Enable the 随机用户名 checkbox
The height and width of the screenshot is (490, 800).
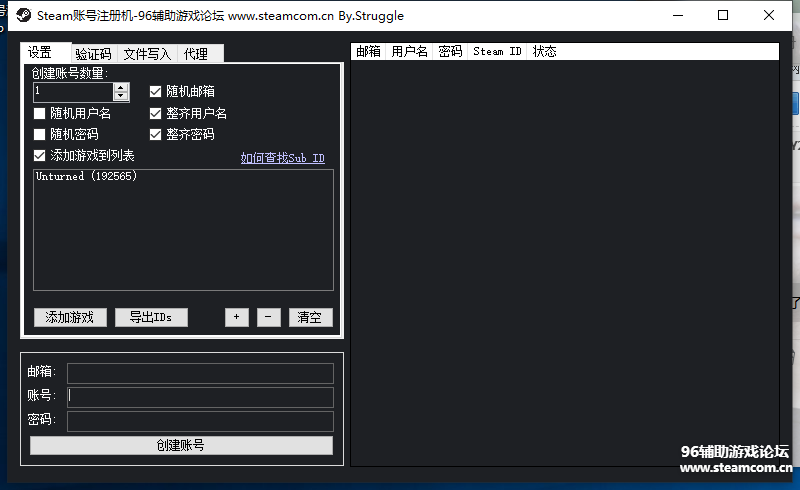[x=40, y=114]
